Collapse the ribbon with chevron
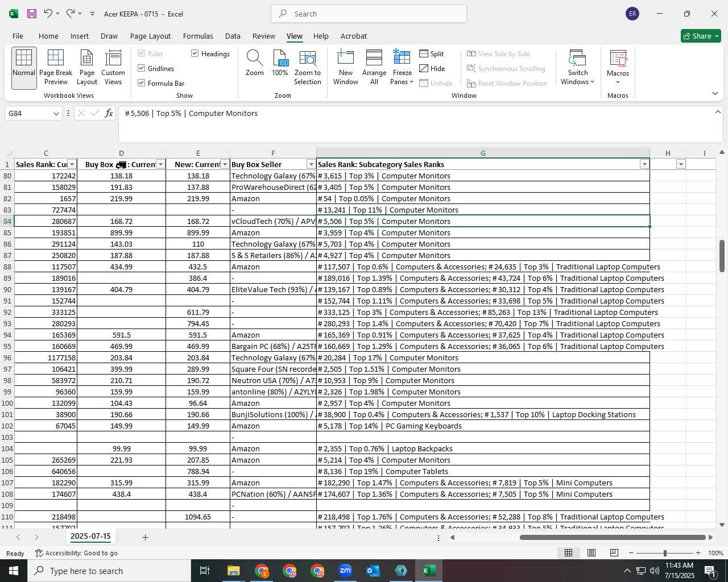This screenshot has width=728, height=582. point(715,93)
